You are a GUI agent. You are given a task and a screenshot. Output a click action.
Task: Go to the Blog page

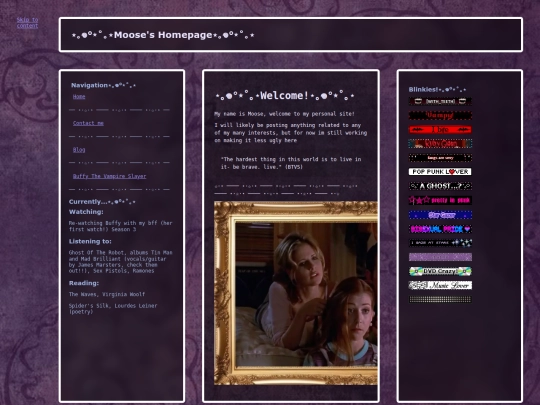point(79,150)
